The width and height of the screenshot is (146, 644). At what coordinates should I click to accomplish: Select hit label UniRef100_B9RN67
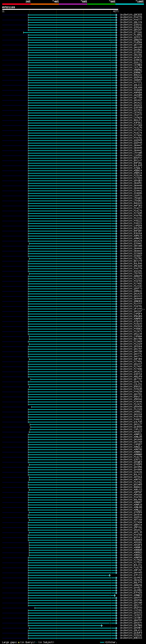coord(131,72)
